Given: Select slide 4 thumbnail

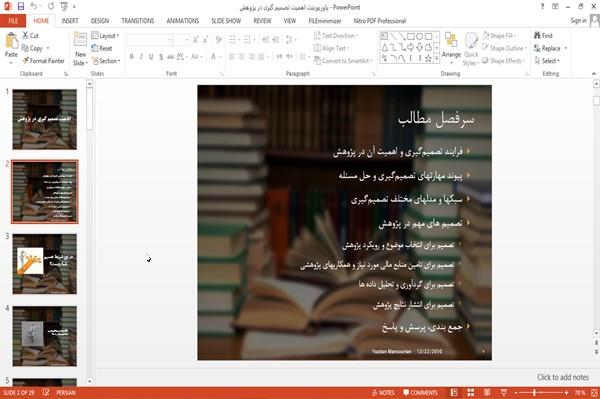Looking at the screenshot, I should pos(45,336).
